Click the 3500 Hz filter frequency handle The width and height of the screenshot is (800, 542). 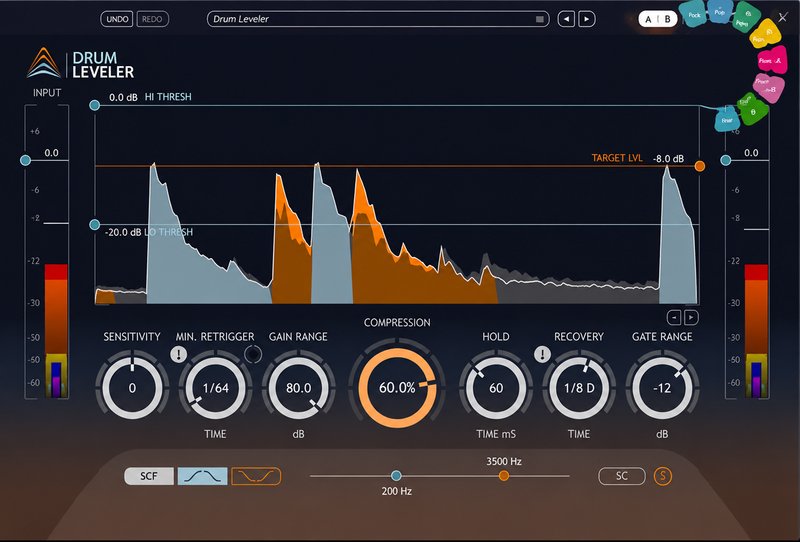pos(504,476)
